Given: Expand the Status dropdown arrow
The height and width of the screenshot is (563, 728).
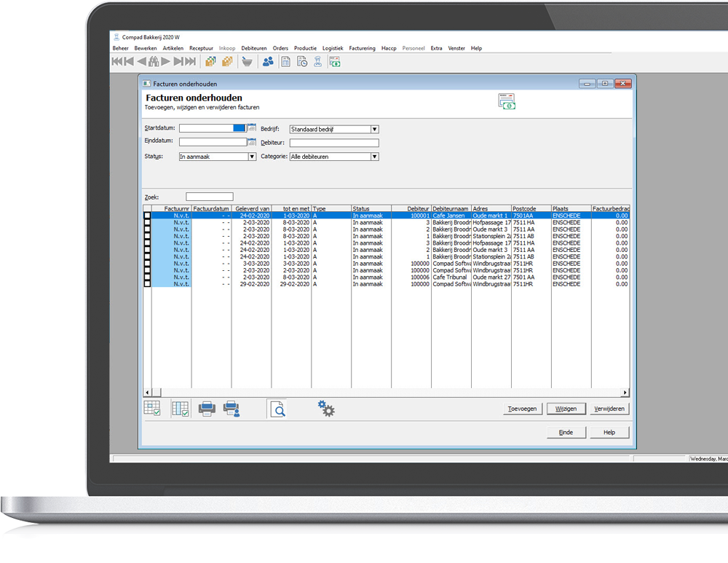Looking at the screenshot, I should [252, 157].
